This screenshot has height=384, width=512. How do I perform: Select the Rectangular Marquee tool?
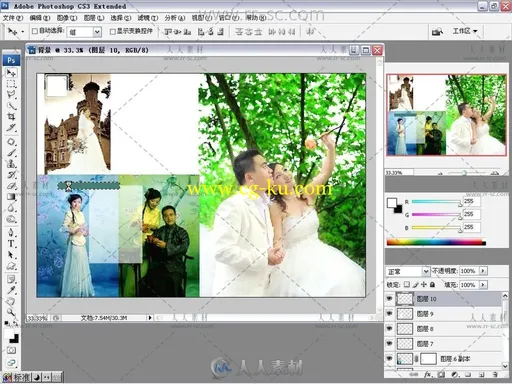[11, 84]
